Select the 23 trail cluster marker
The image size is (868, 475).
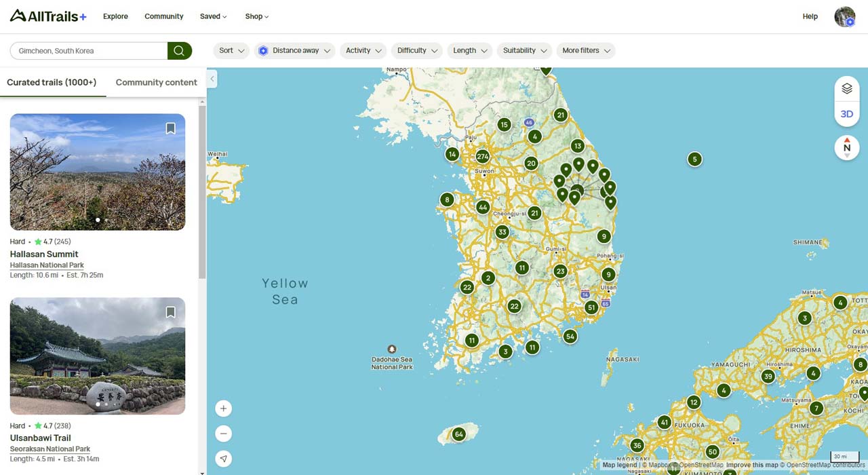click(x=560, y=271)
